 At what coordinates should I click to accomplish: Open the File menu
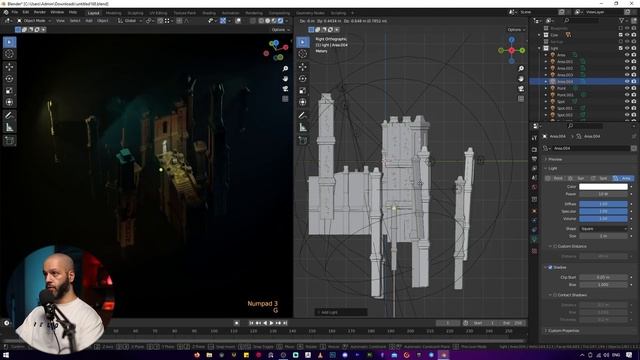pos(15,12)
